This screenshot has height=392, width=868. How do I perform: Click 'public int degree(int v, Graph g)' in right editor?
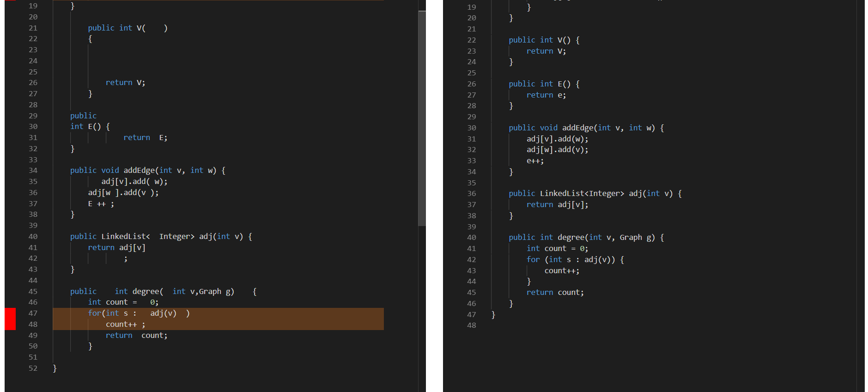(x=582, y=238)
